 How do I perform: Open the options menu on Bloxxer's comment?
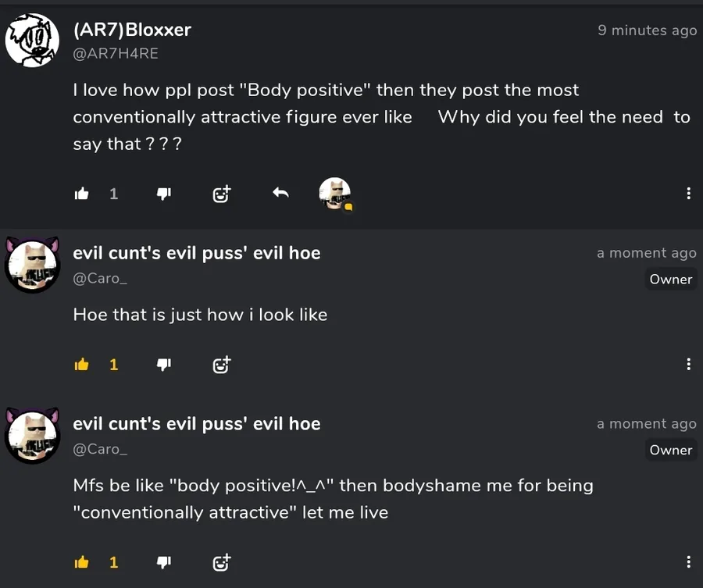pyautogui.click(x=689, y=193)
